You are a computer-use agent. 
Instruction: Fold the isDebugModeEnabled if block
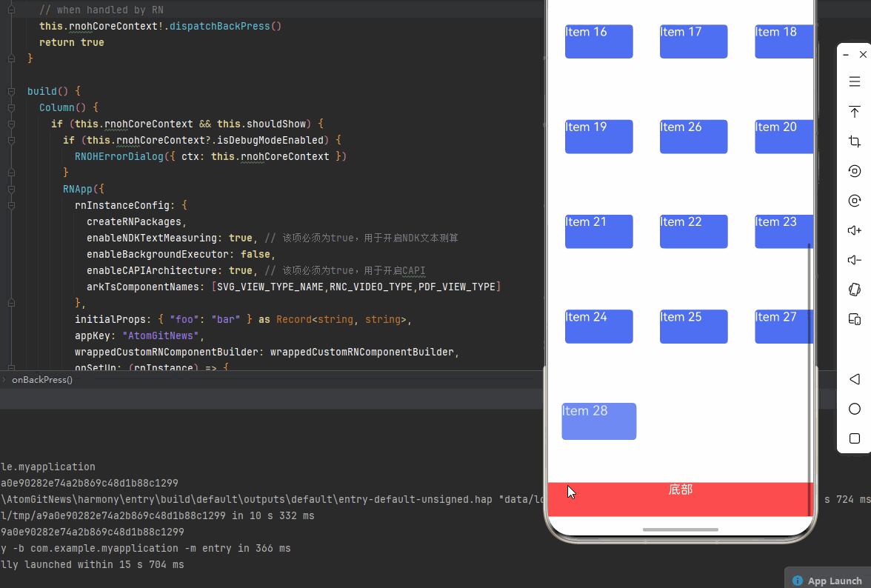point(11,141)
